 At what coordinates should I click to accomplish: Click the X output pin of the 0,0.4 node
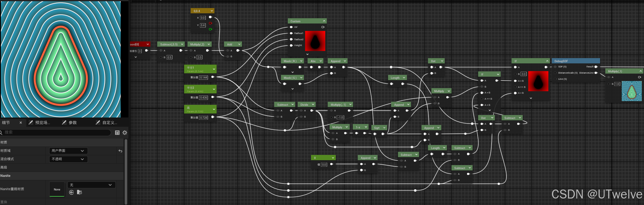210,17
